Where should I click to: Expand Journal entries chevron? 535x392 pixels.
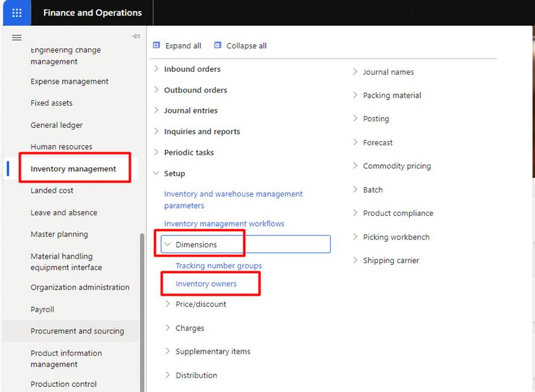coord(156,110)
